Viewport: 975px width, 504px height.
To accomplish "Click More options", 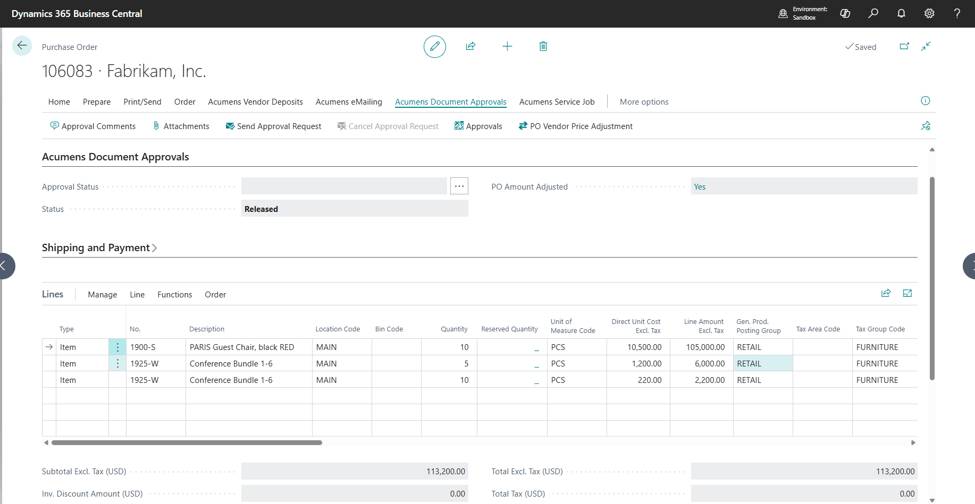I will click(x=644, y=102).
